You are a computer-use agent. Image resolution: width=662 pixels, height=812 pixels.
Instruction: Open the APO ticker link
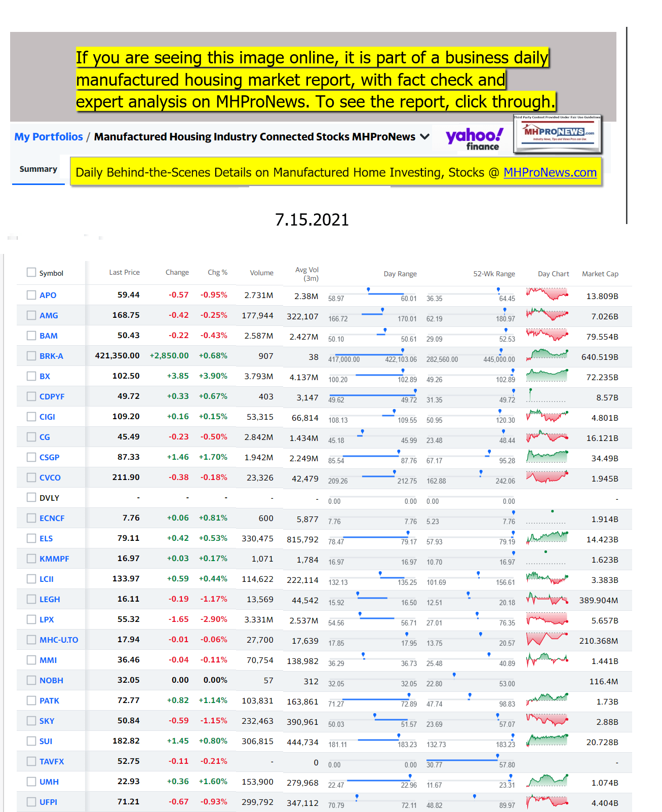click(x=48, y=295)
